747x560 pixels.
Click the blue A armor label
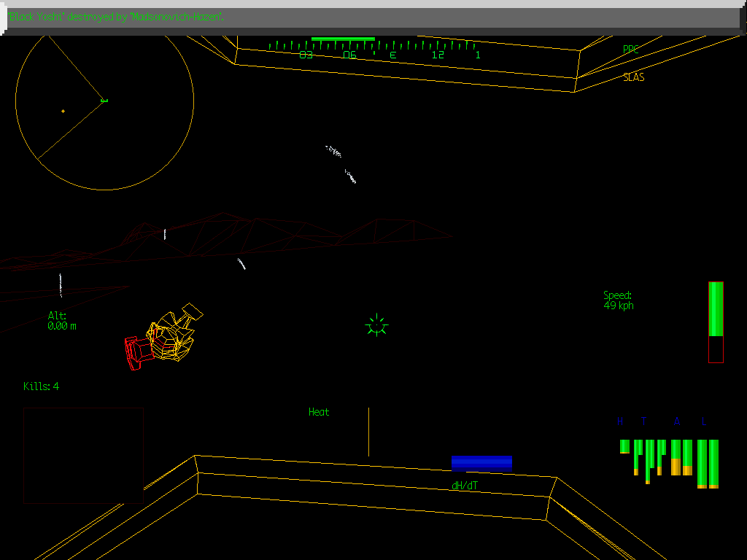click(x=677, y=421)
